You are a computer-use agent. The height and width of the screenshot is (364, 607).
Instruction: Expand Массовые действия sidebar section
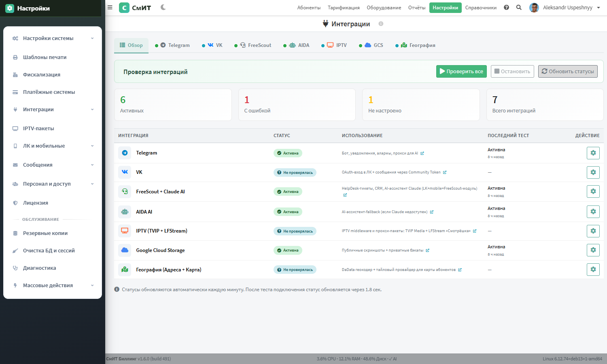pos(53,286)
